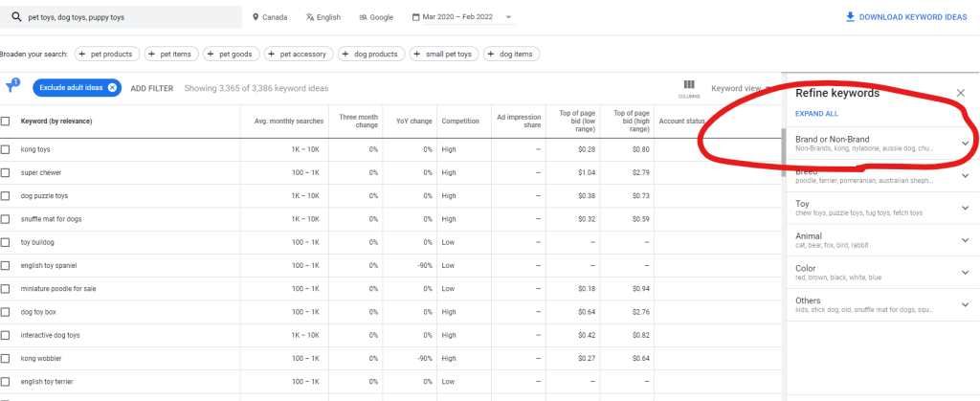Image resolution: width=980 pixels, height=401 pixels.
Task: Check the 'english toy spaniel' checkbox
Action: tap(5, 265)
